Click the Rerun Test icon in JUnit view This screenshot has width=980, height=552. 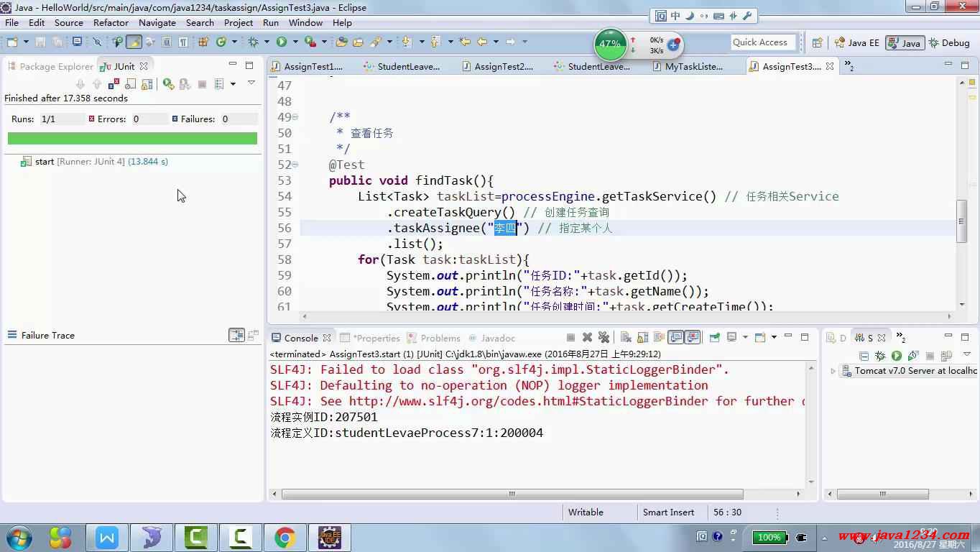[169, 84]
